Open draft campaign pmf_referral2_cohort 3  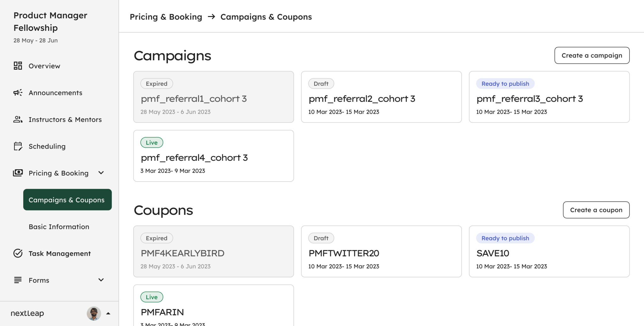[381, 97]
